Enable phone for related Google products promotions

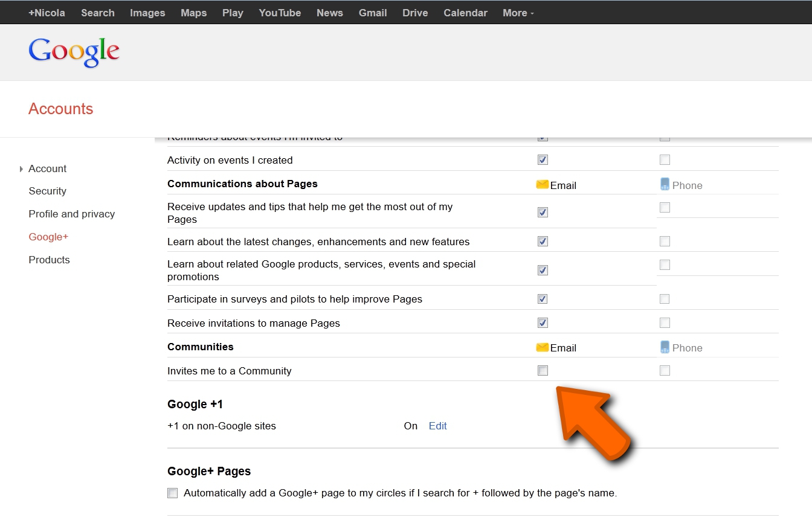[x=665, y=264]
